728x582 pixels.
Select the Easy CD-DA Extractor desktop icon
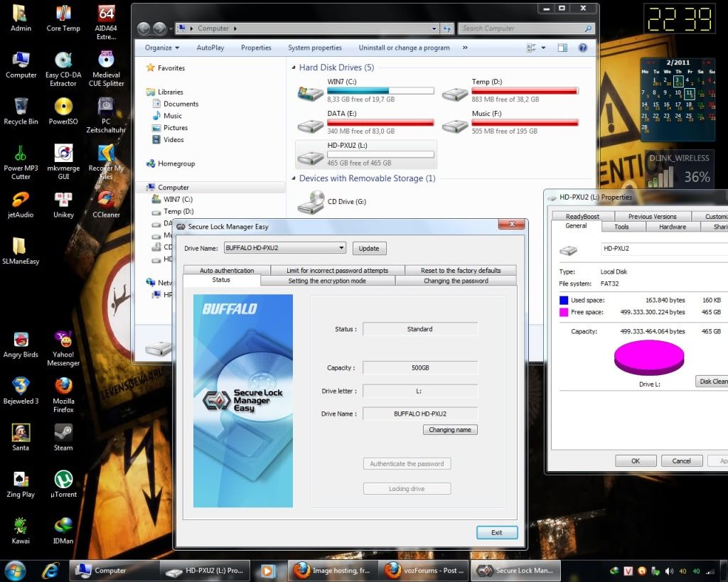[x=63, y=69]
